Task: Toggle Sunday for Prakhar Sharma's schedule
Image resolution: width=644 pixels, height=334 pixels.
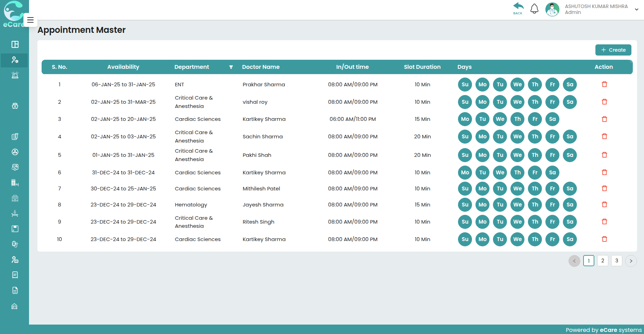Action: tap(465, 85)
